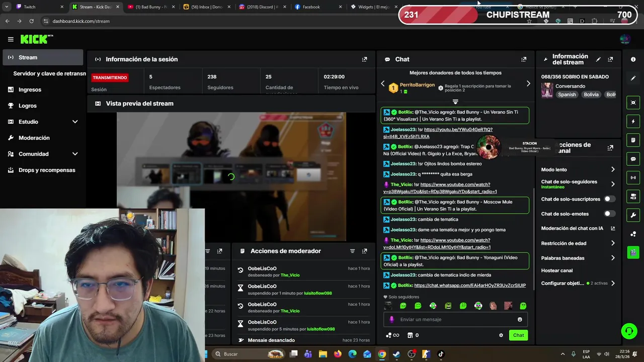
Task: Switch to the Discord browser tab
Action: pyautogui.click(x=263, y=7)
